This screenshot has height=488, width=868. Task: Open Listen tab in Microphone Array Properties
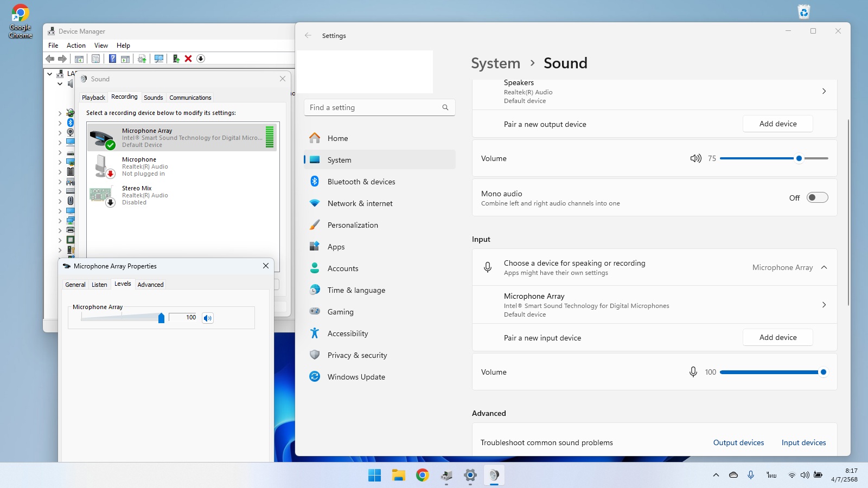click(99, 285)
